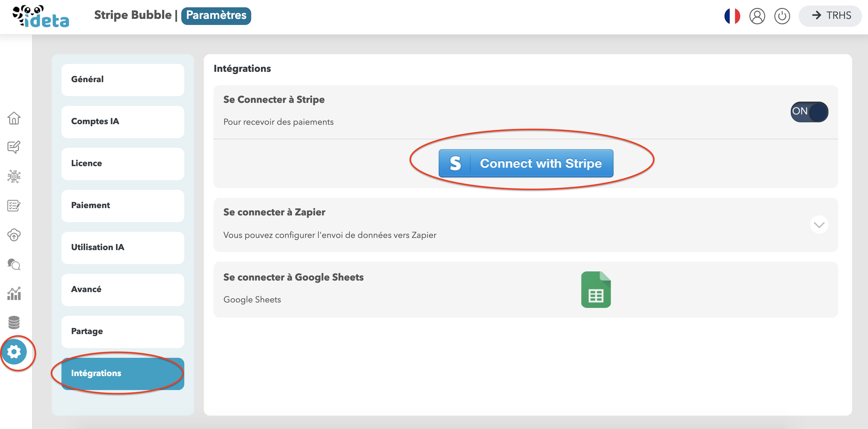
Task: Open the home icon in the sidebar
Action: [x=14, y=118]
